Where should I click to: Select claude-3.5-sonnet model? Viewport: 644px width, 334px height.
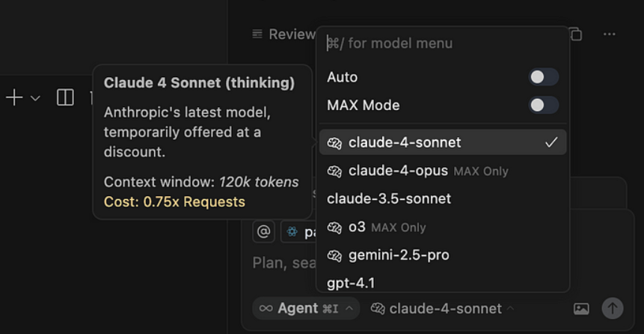point(389,198)
